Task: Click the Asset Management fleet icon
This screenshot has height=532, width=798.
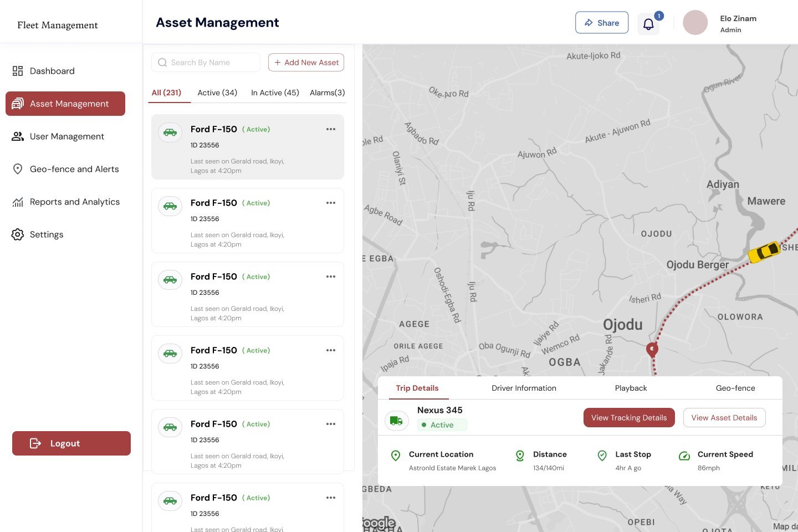Action: tap(18, 104)
